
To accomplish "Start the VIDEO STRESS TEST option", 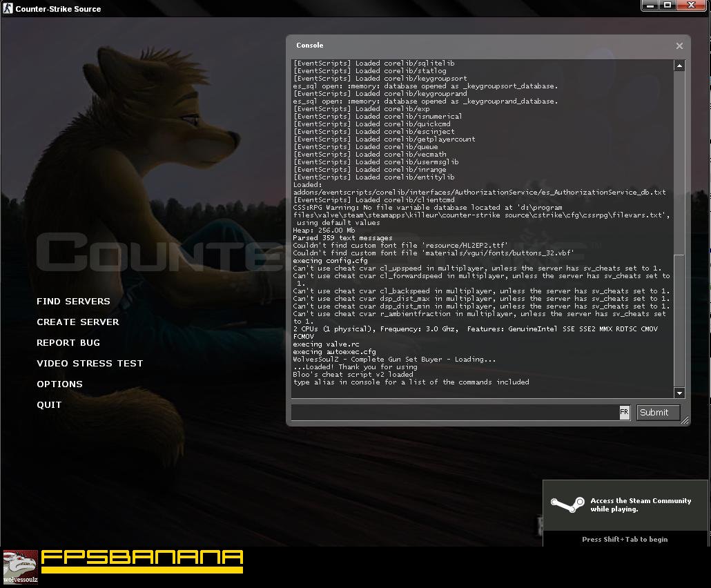I will [x=90, y=363].
